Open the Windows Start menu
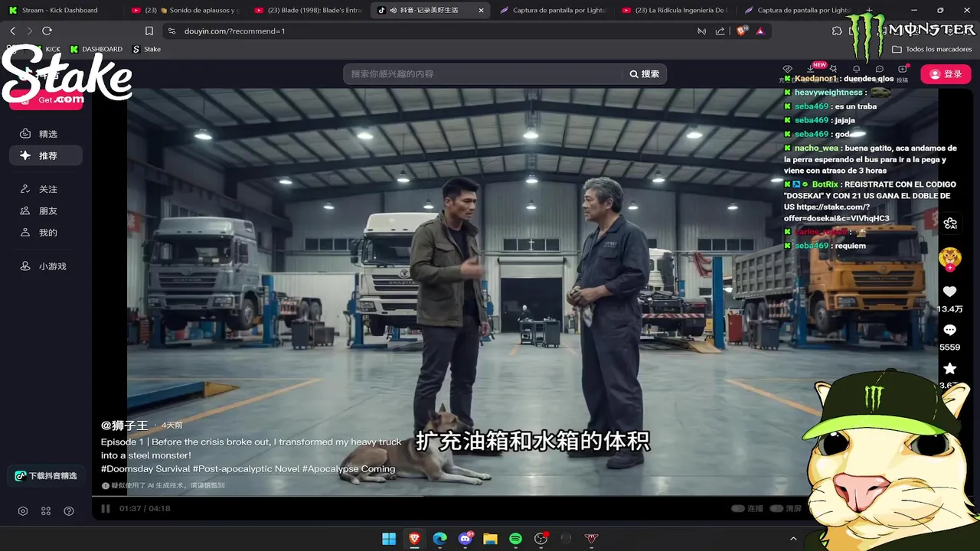Screen dimensions: 980x551 point(389,539)
